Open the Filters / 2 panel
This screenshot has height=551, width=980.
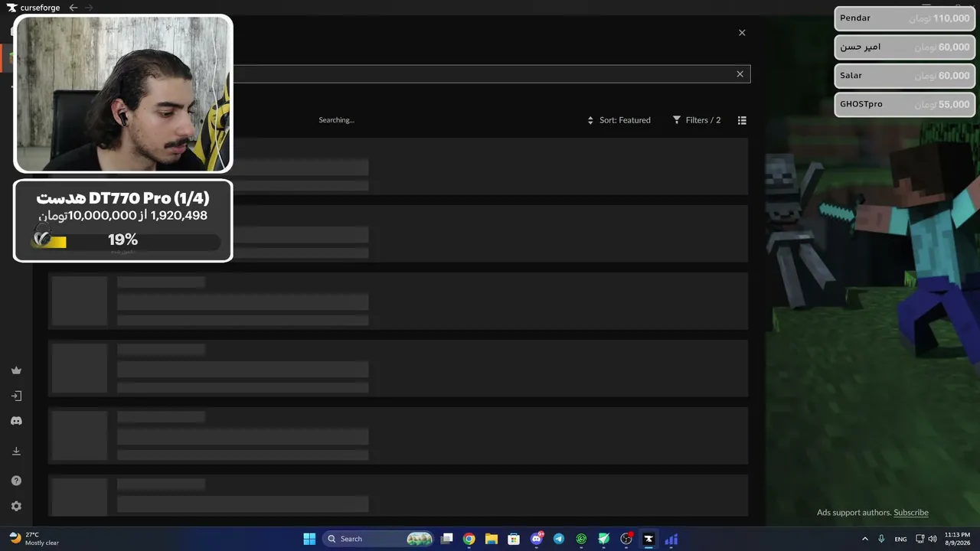pyautogui.click(x=697, y=120)
